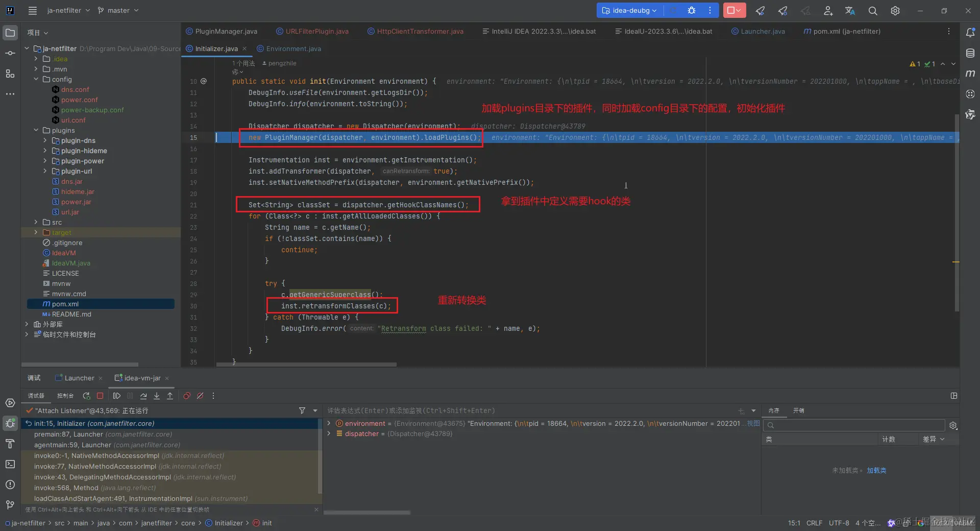Rerun the debug session

coord(86,396)
